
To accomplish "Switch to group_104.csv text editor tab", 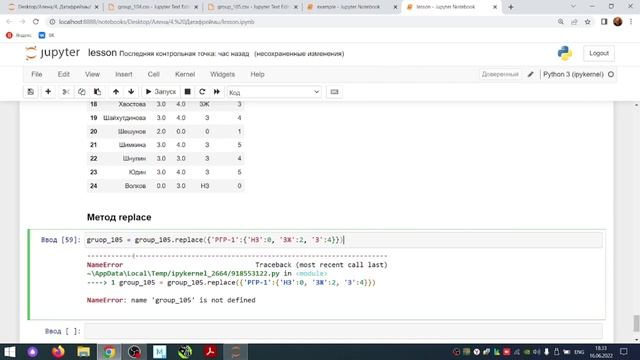I will [153, 7].
